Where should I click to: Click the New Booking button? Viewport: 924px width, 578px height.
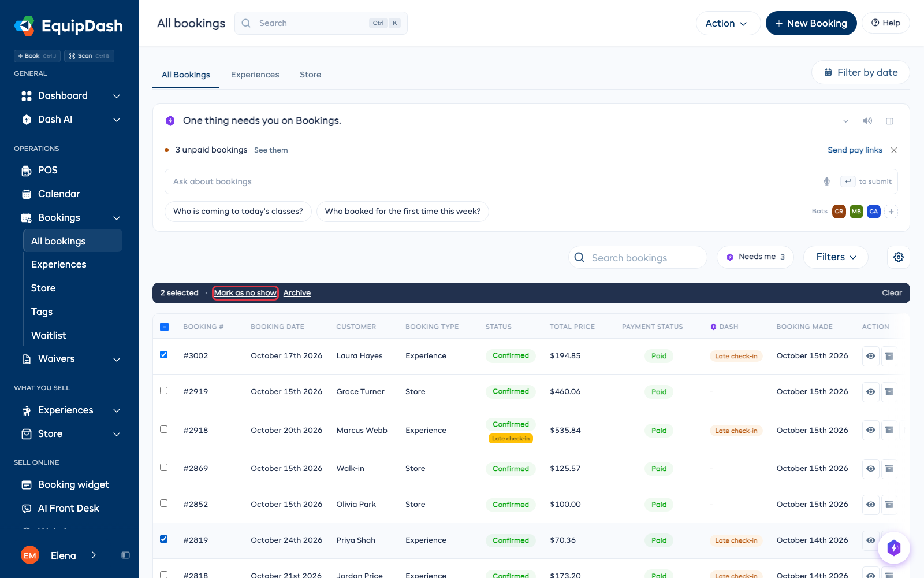click(x=811, y=23)
